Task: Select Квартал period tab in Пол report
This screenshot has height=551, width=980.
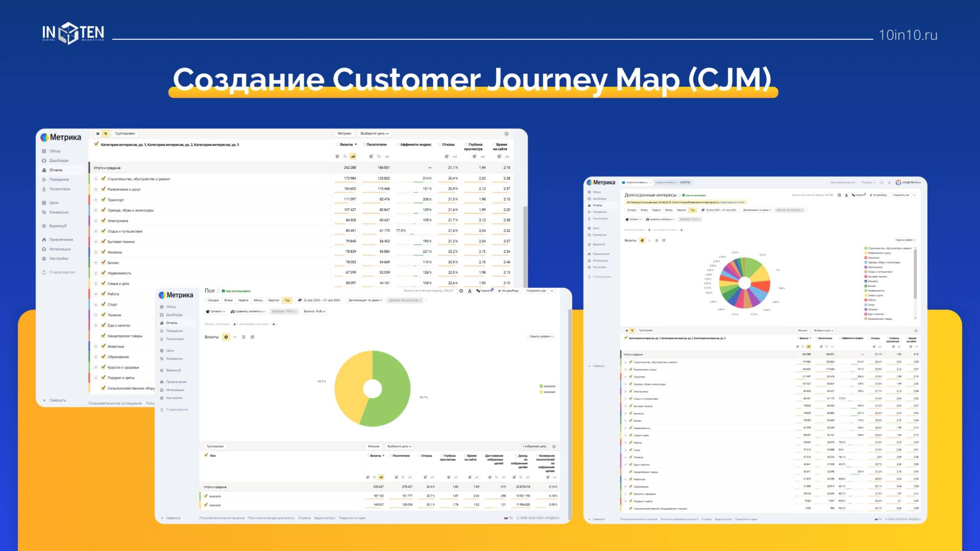Action: tap(274, 300)
